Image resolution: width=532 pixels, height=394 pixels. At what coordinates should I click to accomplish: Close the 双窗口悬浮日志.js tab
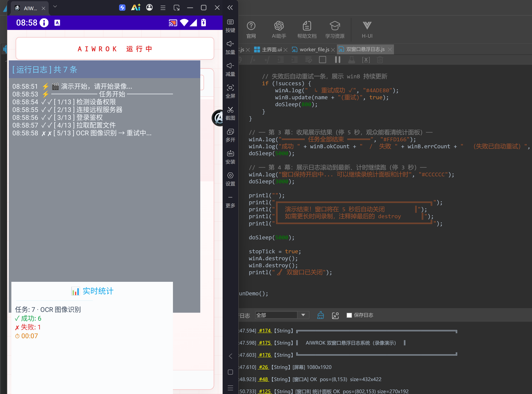(390, 49)
